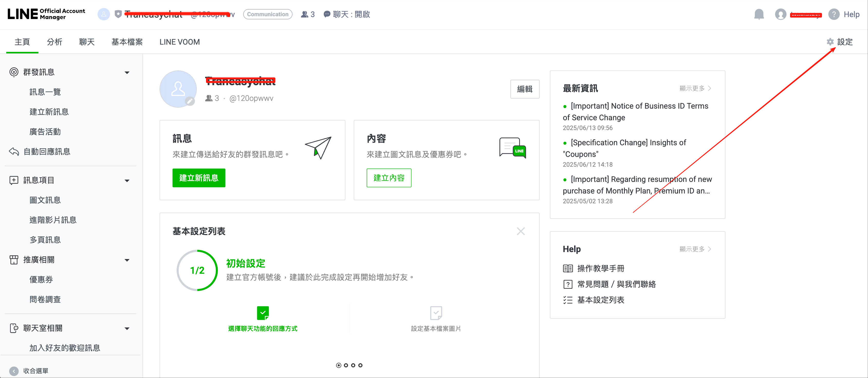Viewport: 868px width, 378px height.
Task: Open 自動回應訊息 reply arrow icon
Action: click(x=14, y=152)
